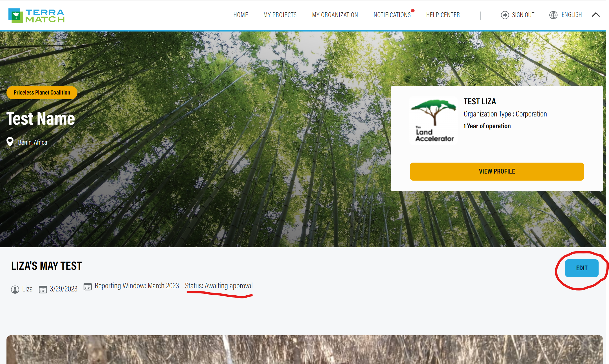Collapse the header with chevron arrow

click(596, 15)
